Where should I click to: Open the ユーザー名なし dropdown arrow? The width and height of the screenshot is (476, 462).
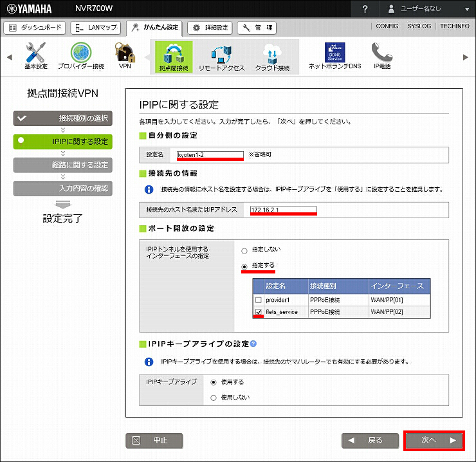coord(467,9)
